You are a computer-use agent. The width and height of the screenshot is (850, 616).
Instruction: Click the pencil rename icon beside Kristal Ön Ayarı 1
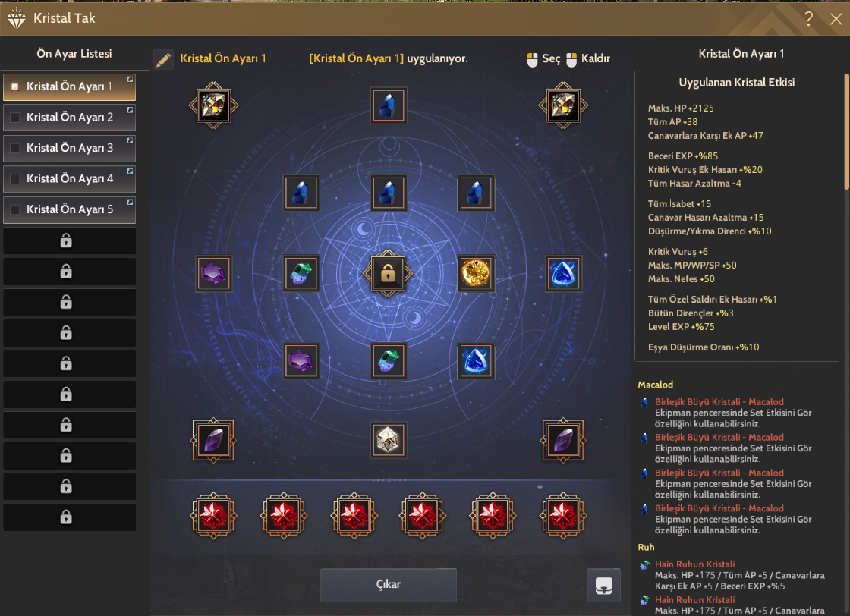163,59
